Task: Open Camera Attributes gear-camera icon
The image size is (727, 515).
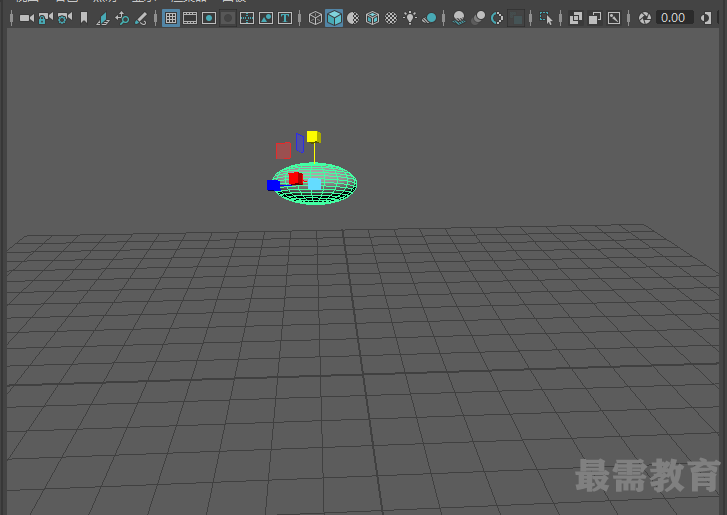Action: (65, 18)
